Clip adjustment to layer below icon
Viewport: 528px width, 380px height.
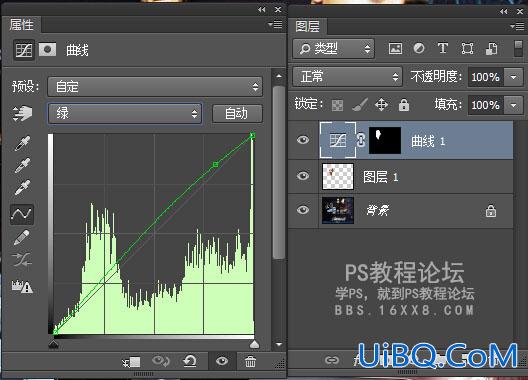[131, 362]
